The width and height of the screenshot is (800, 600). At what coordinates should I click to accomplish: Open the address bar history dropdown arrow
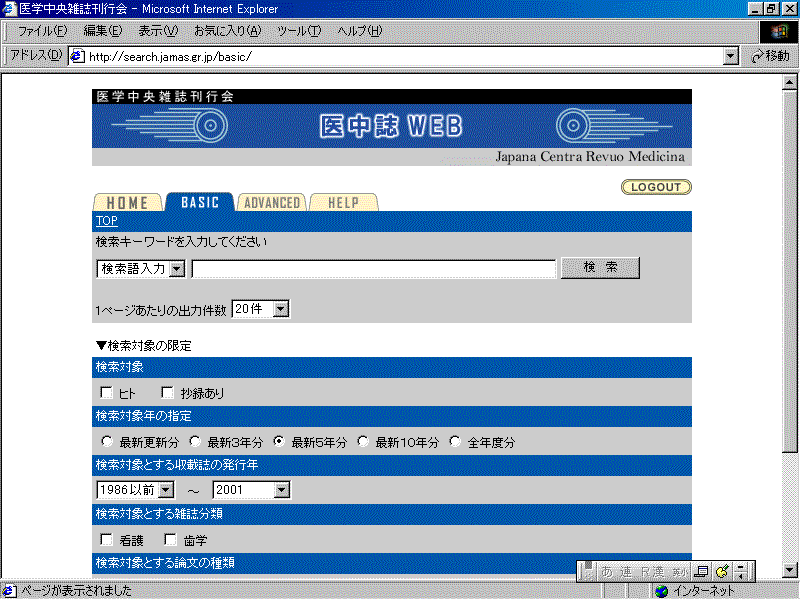pyautogui.click(x=731, y=56)
